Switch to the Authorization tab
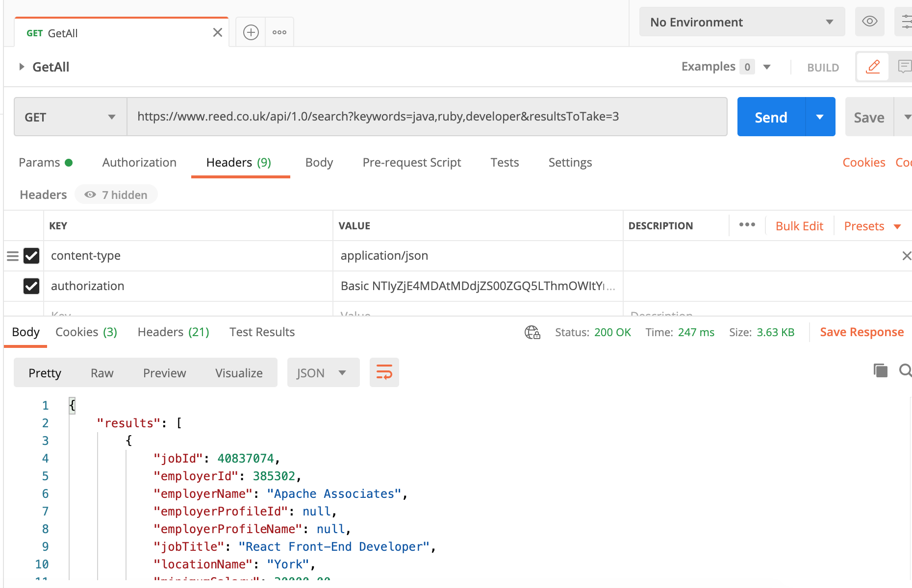 pos(139,162)
